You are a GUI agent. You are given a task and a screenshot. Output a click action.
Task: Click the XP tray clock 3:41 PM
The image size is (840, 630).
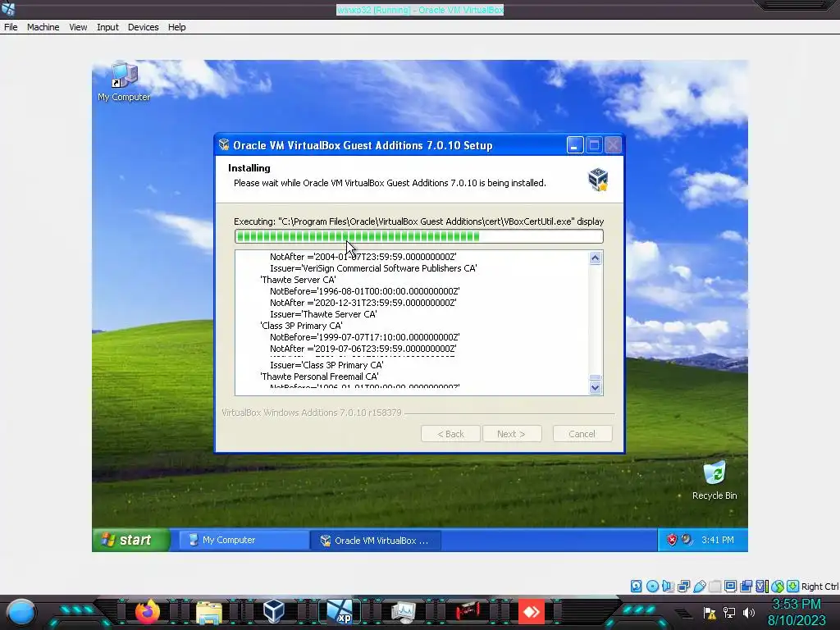point(718,540)
